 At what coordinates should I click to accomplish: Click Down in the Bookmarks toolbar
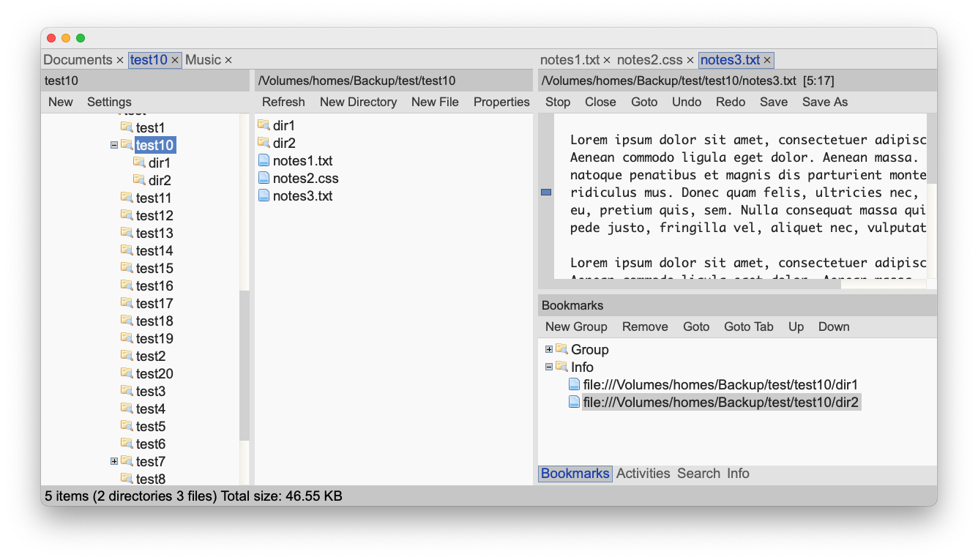[x=834, y=326]
